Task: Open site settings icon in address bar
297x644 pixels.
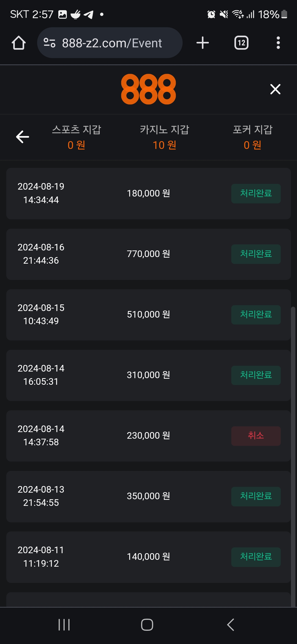Action: tap(50, 43)
